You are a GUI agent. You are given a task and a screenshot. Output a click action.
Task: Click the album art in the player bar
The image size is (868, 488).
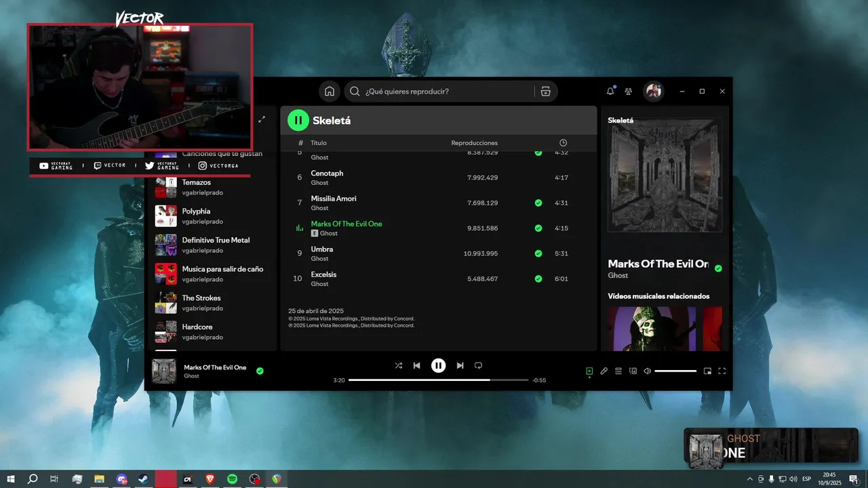[164, 371]
